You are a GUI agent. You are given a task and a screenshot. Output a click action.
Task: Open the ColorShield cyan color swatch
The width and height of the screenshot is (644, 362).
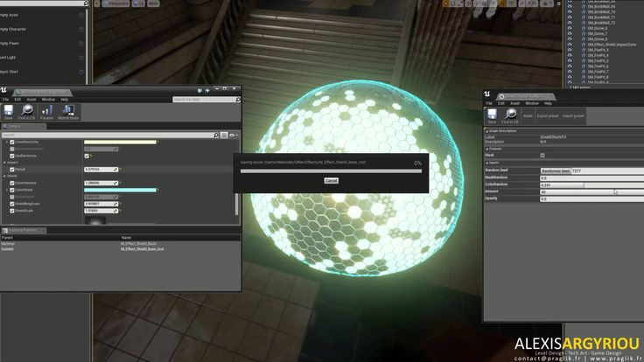coord(120,190)
